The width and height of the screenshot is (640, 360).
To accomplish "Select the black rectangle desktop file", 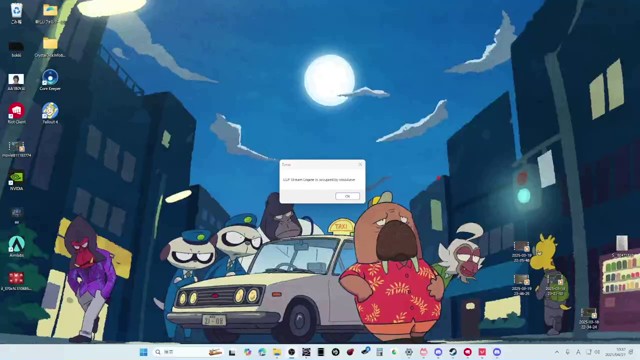I will click(x=16, y=49).
